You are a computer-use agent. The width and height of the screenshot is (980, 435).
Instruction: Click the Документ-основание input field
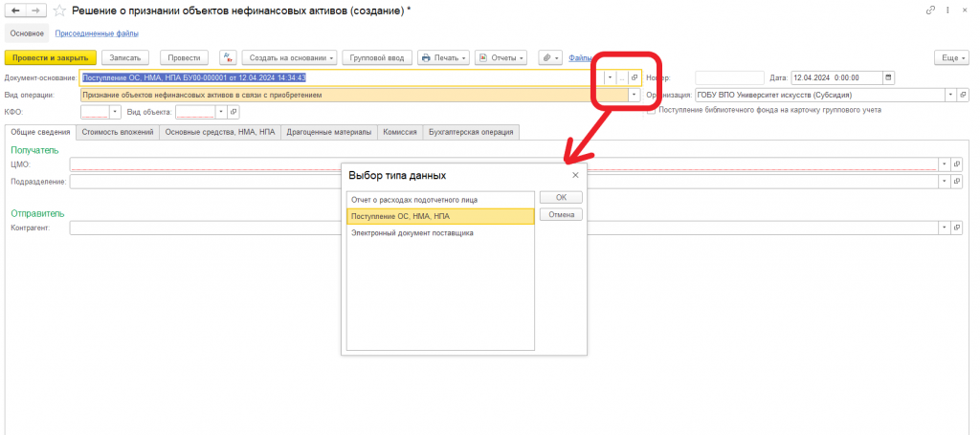point(342,78)
